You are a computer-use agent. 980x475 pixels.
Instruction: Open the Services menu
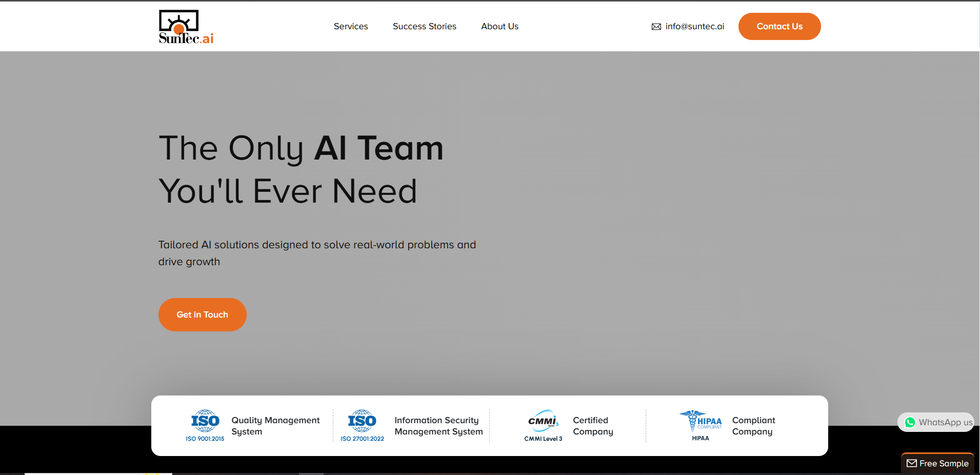click(x=351, y=26)
